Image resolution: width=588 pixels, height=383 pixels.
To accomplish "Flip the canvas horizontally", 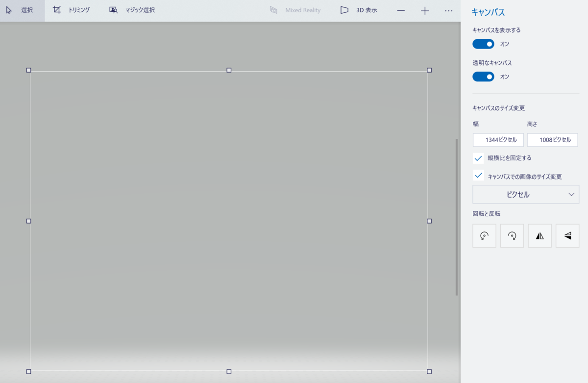I will click(539, 235).
